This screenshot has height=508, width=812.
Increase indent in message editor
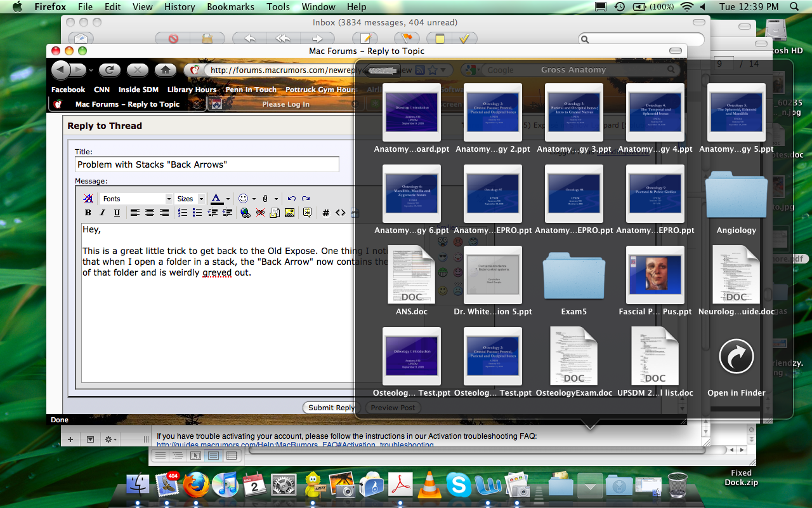(227, 213)
